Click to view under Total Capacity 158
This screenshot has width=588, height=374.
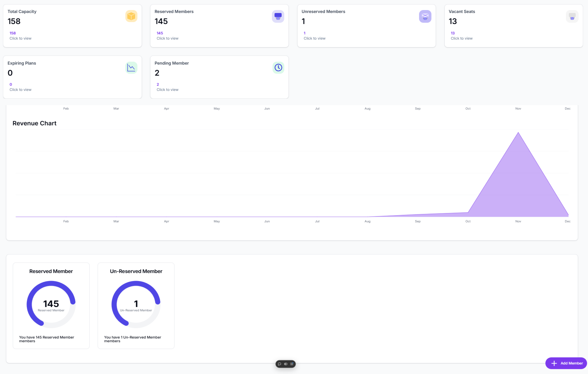tap(20, 38)
